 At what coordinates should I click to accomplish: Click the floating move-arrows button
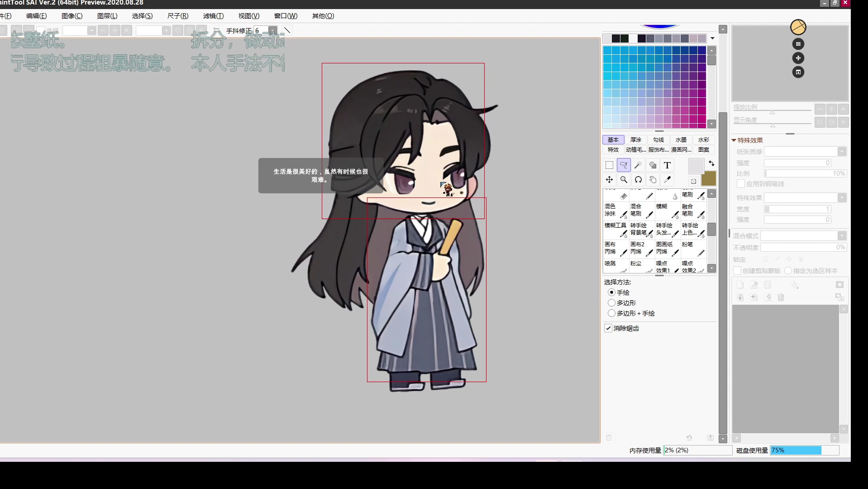click(798, 58)
